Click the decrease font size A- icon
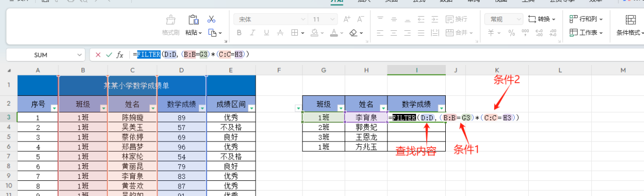Viewport: 644px width, 196px height. point(361,19)
